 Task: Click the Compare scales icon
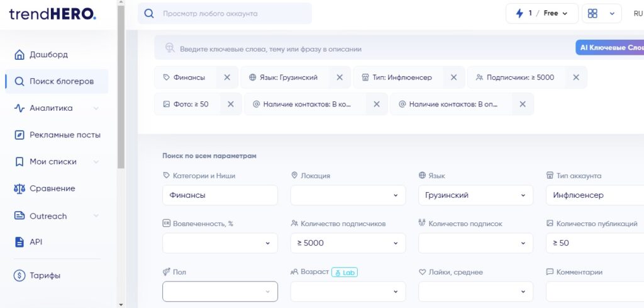point(19,189)
